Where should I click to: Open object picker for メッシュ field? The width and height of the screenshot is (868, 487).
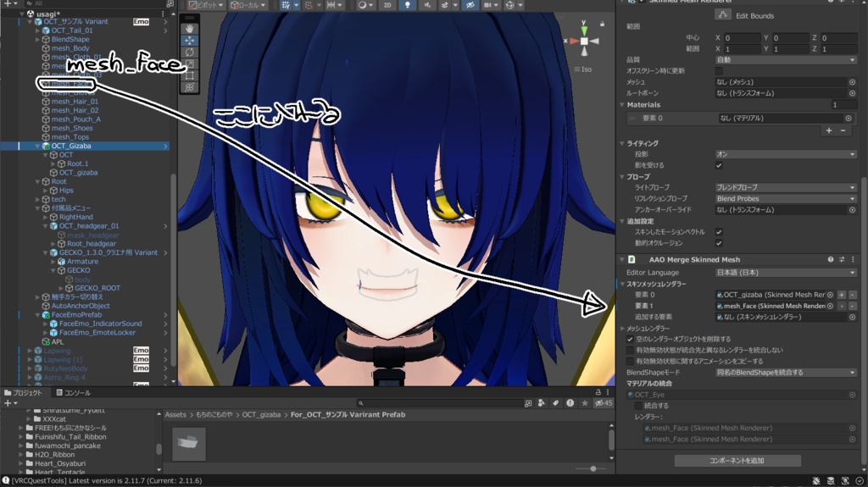[852, 82]
